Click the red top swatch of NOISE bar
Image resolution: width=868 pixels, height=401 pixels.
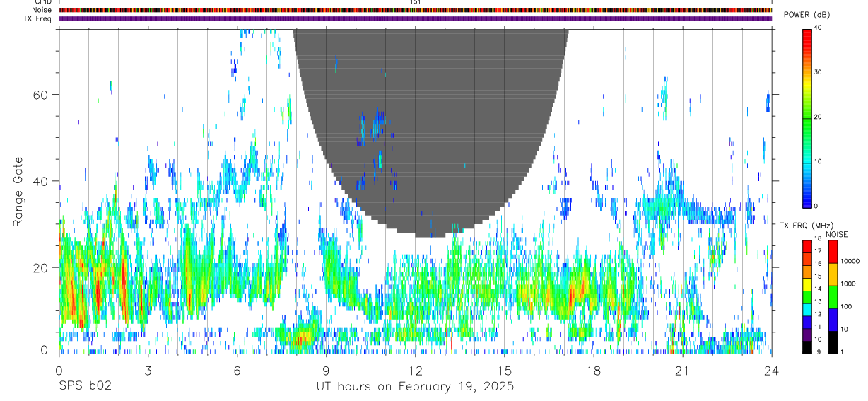[833, 251]
